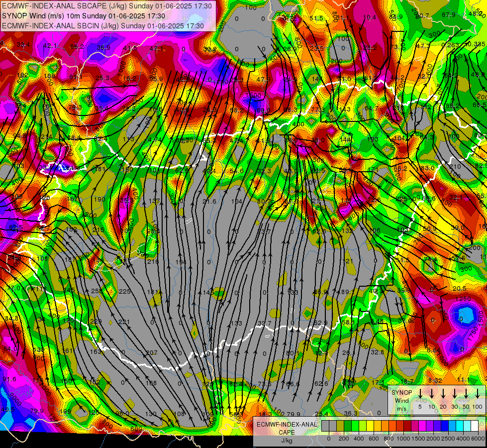Viewport: 487px width, 448px height.
Task: Pick the pure yellow swatch in the CAPE legend
Action: [x=370, y=426]
